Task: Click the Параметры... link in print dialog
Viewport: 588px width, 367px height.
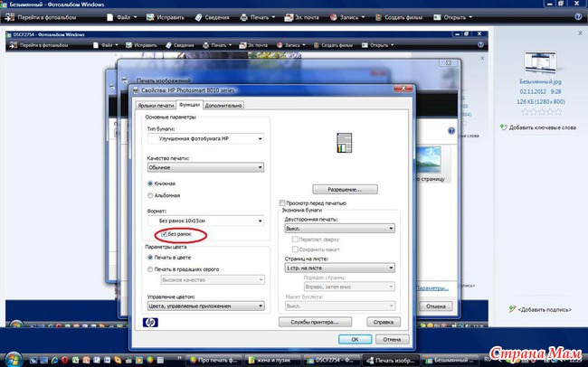Action: (432, 287)
